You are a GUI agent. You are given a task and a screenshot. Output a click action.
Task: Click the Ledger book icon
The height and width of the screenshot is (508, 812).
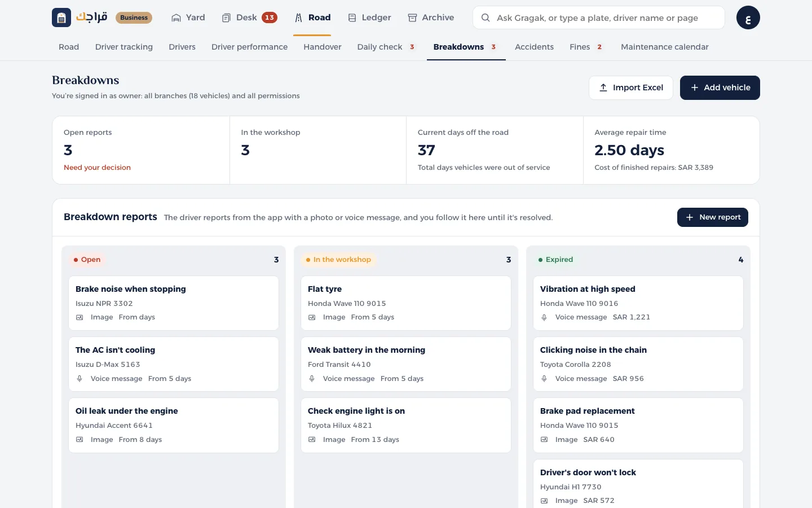(352, 18)
